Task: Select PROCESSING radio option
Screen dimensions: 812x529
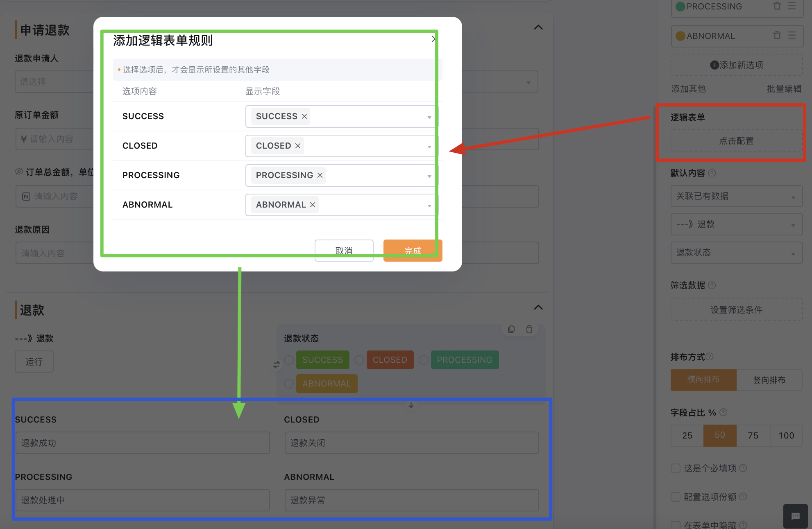Action: (x=424, y=360)
